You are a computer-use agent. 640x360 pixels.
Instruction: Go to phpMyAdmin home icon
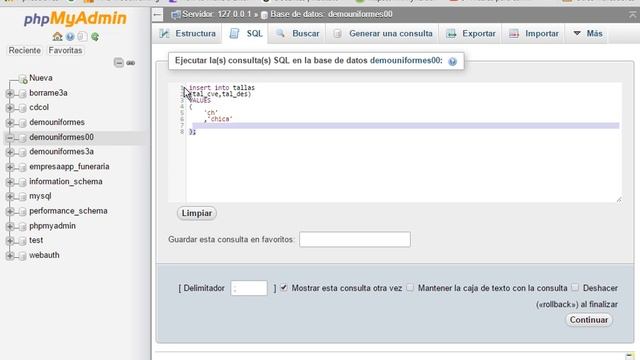click(x=57, y=37)
